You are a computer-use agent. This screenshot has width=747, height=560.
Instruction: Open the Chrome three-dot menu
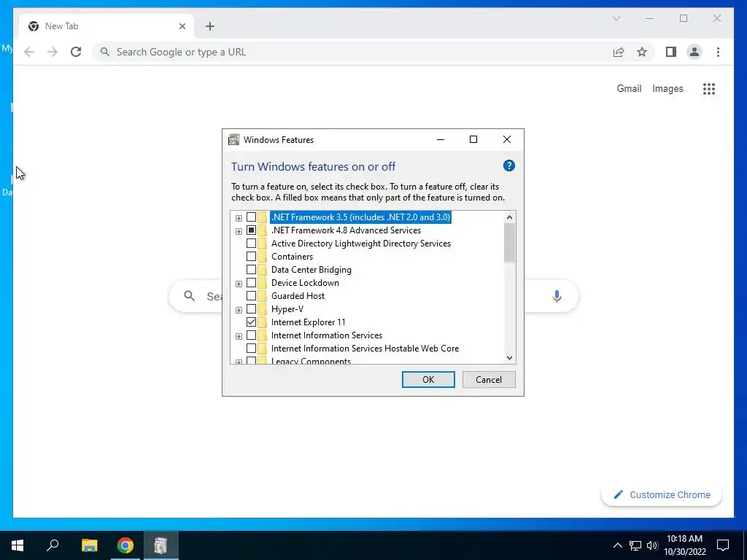point(718,52)
